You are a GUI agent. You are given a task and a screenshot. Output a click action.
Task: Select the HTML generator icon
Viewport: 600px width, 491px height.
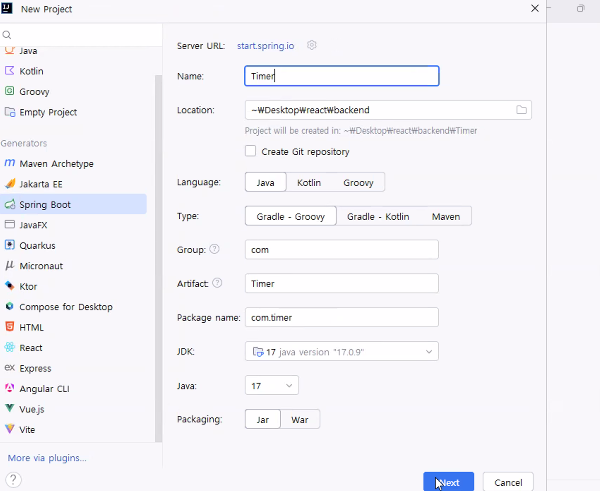pyautogui.click(x=10, y=327)
